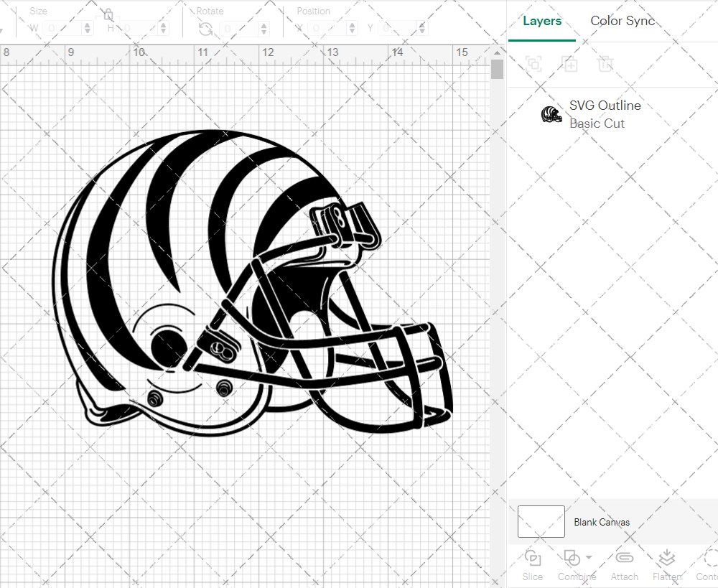Click the Width size input field
Viewport: 718px width, 588px height.
point(62,29)
